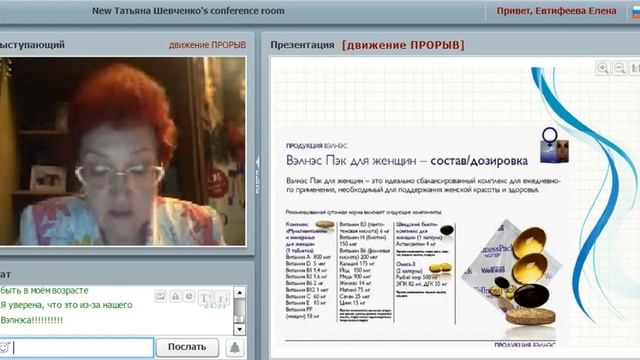Click the 'Презентация' panel heading

tap(302, 45)
